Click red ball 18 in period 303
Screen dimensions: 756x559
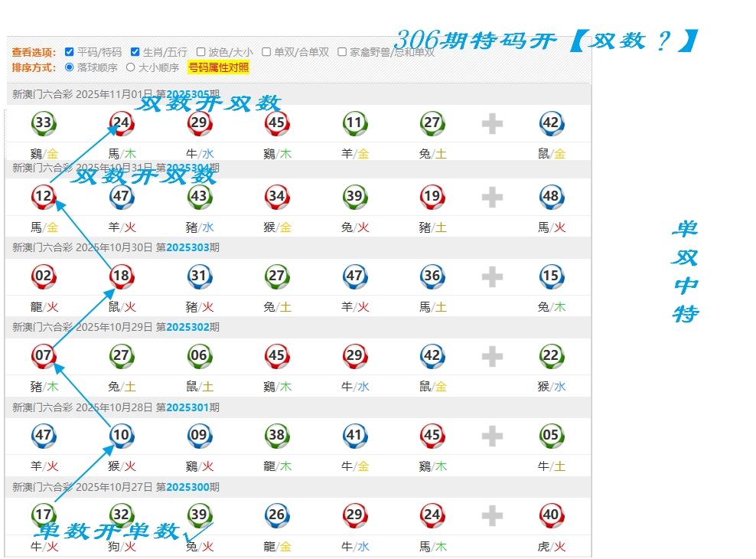click(x=122, y=276)
